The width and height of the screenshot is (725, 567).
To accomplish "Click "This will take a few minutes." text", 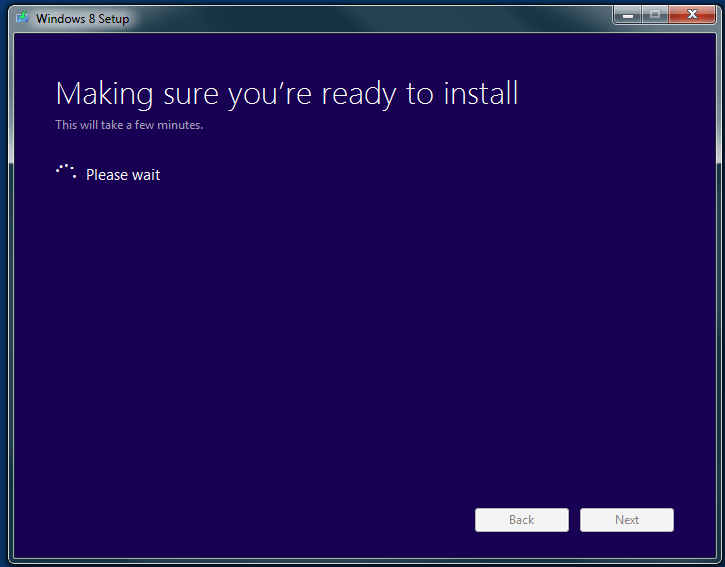I will click(129, 125).
